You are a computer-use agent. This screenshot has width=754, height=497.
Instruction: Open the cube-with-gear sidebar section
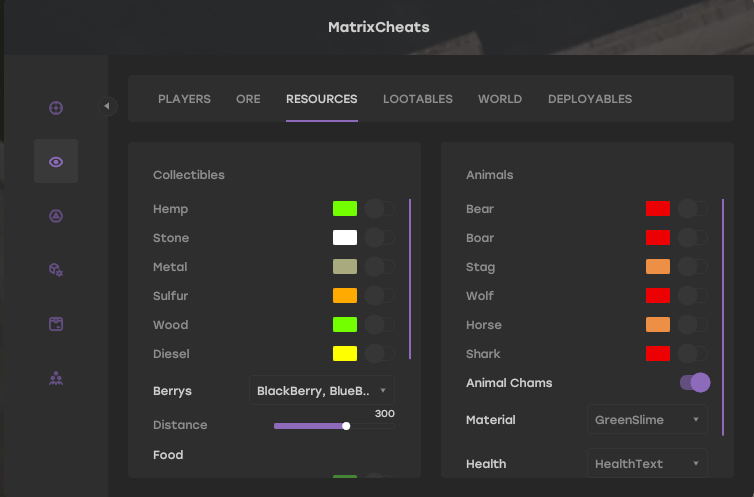coord(56,270)
